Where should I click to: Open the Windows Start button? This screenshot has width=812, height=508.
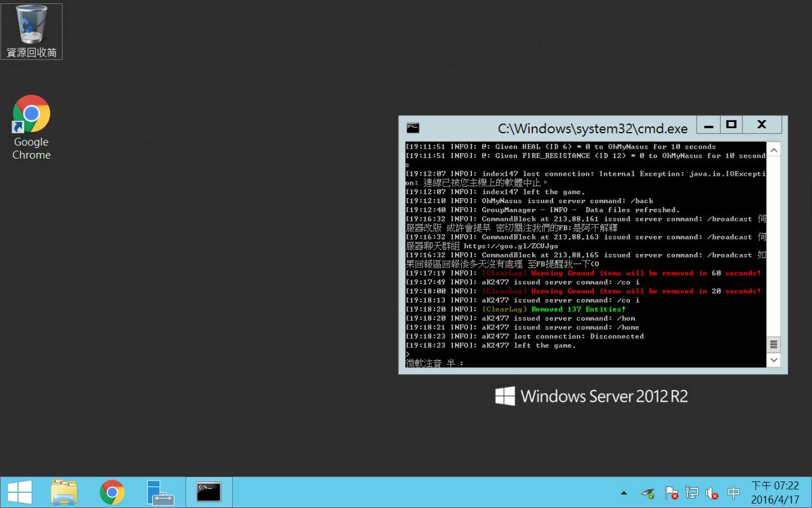coord(20,492)
